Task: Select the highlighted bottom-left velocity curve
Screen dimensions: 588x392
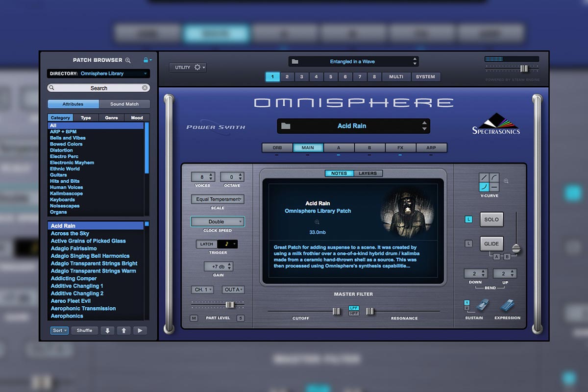Action: coord(484,187)
